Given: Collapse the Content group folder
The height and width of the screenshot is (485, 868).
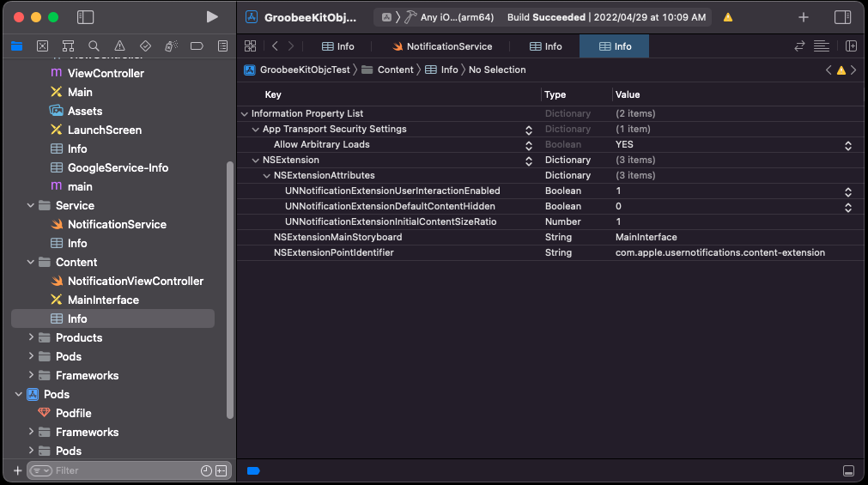Looking at the screenshot, I should [x=30, y=262].
